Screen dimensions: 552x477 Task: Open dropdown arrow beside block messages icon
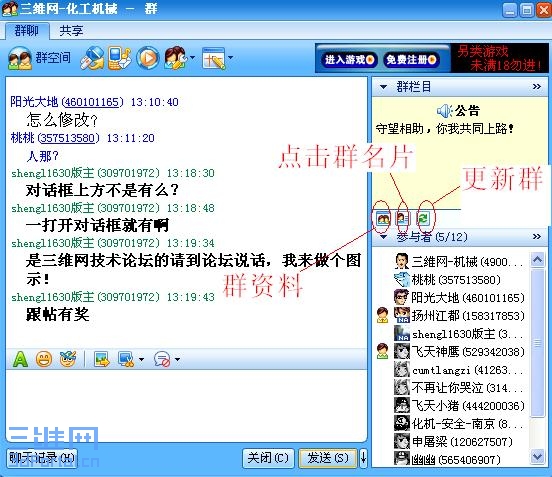click(x=177, y=359)
